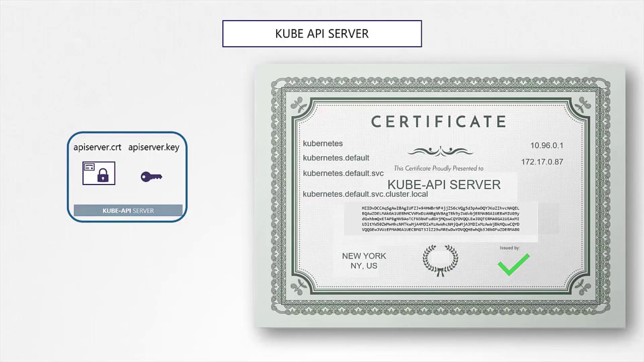
Task: Click the apiserver.key file label
Action: [154, 147]
